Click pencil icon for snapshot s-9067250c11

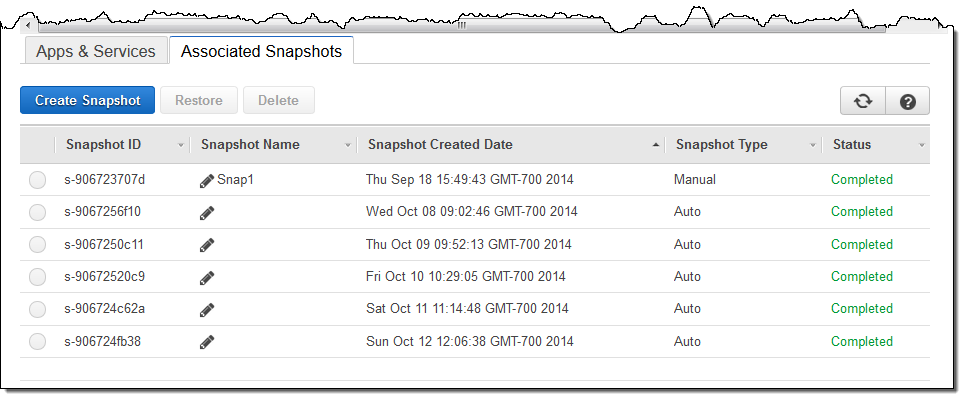207,245
